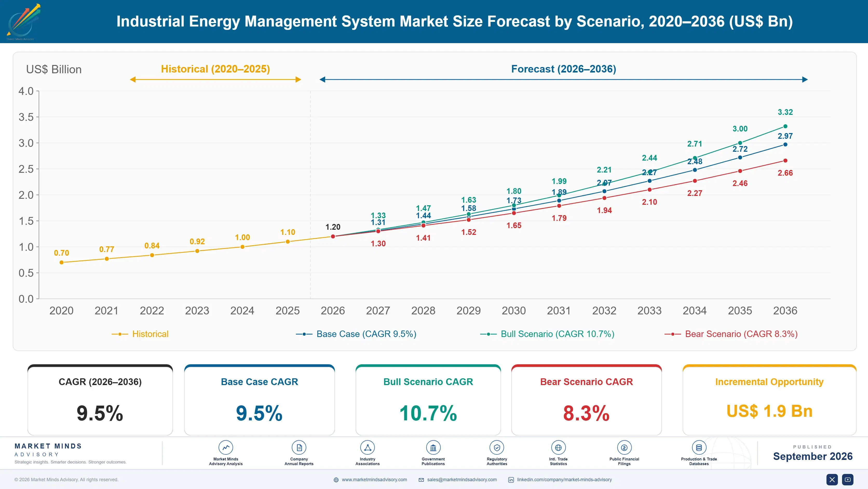
Task: Click the Industry Associations icon
Action: (x=367, y=447)
